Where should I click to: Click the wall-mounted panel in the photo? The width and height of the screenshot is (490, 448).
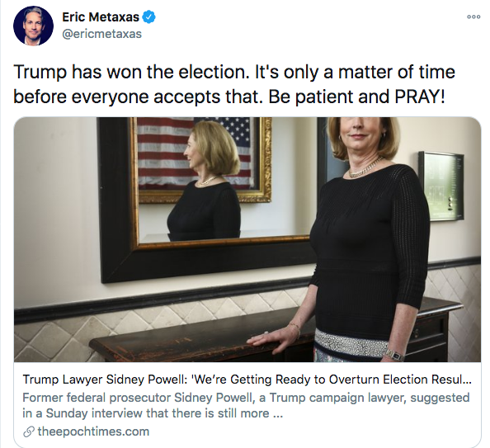pyautogui.click(x=441, y=186)
